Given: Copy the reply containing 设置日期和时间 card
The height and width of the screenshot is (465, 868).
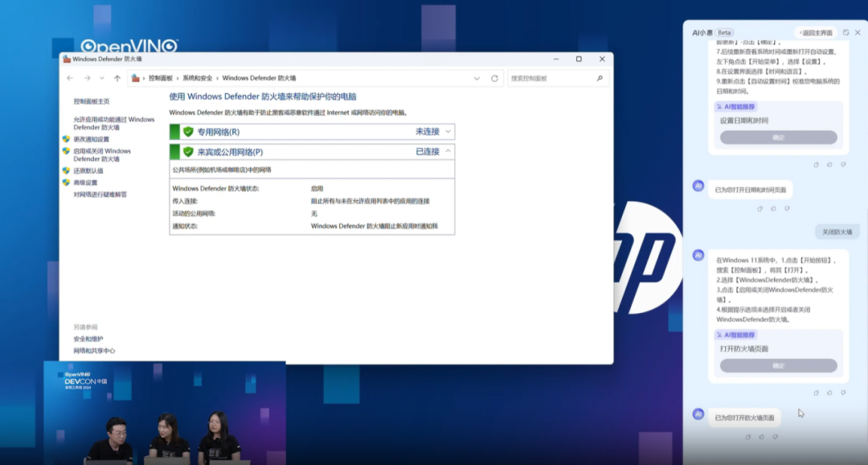Looking at the screenshot, I should [816, 165].
